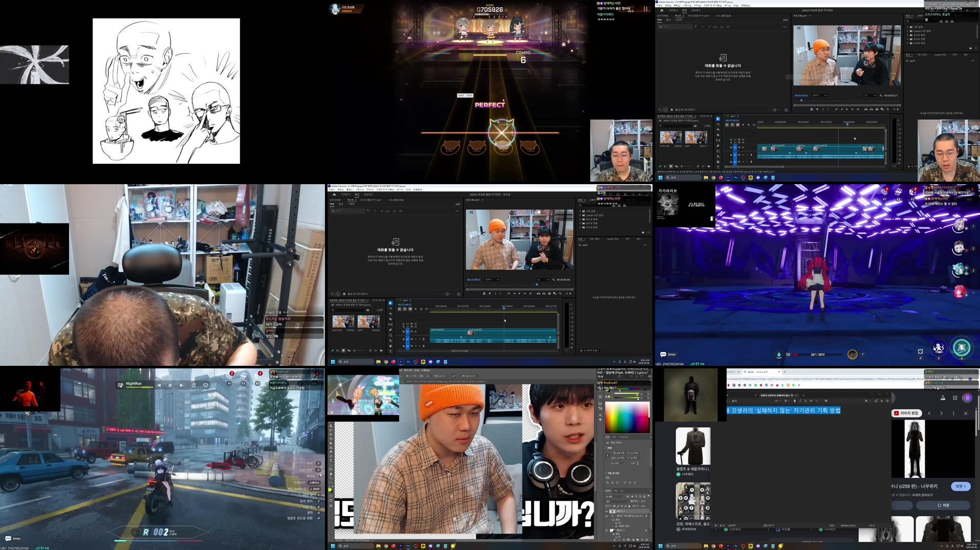The height and width of the screenshot is (550, 980).
Task: Expand Lumetri presets folder in center Premiere effects panel
Action: pos(580,215)
